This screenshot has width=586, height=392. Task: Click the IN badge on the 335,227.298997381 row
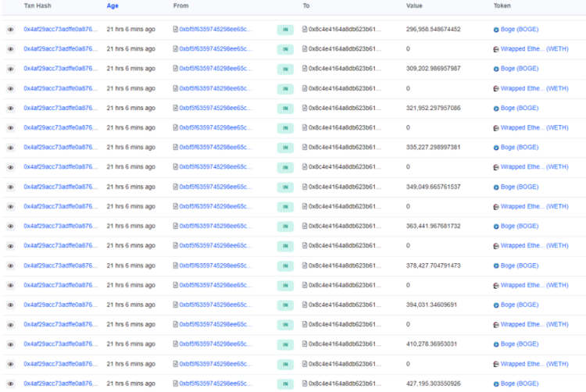click(x=285, y=148)
